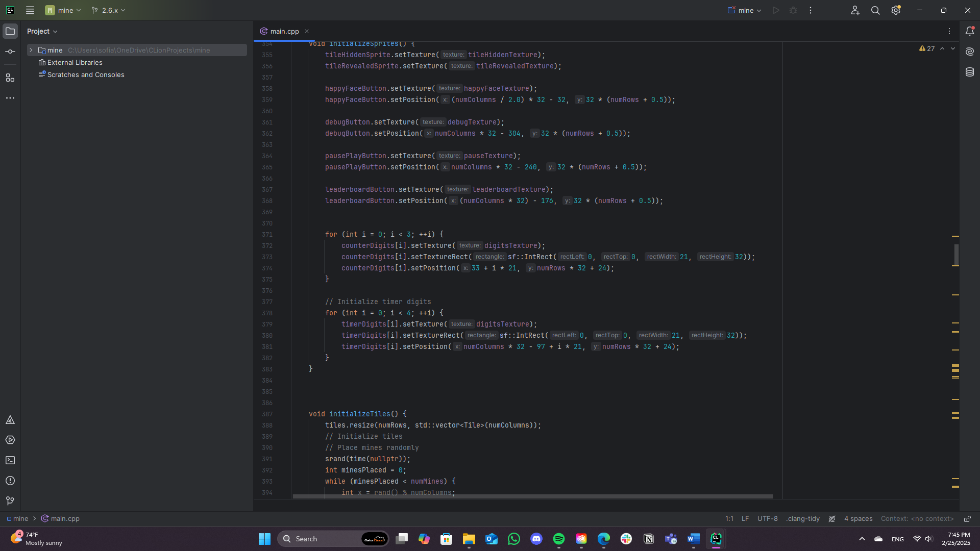The width and height of the screenshot is (980, 551).
Task: Click the UTF-8 encoding selector
Action: 767,519
